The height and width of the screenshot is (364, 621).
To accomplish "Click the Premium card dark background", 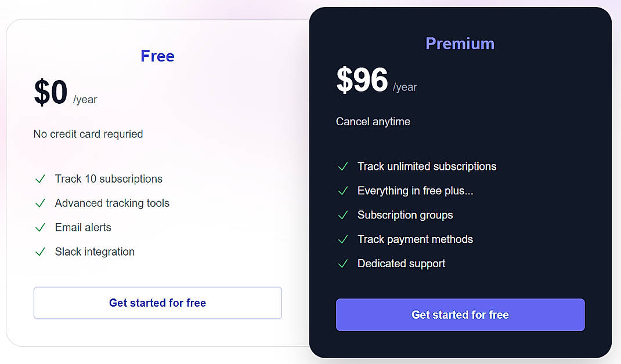I will pos(551,133).
